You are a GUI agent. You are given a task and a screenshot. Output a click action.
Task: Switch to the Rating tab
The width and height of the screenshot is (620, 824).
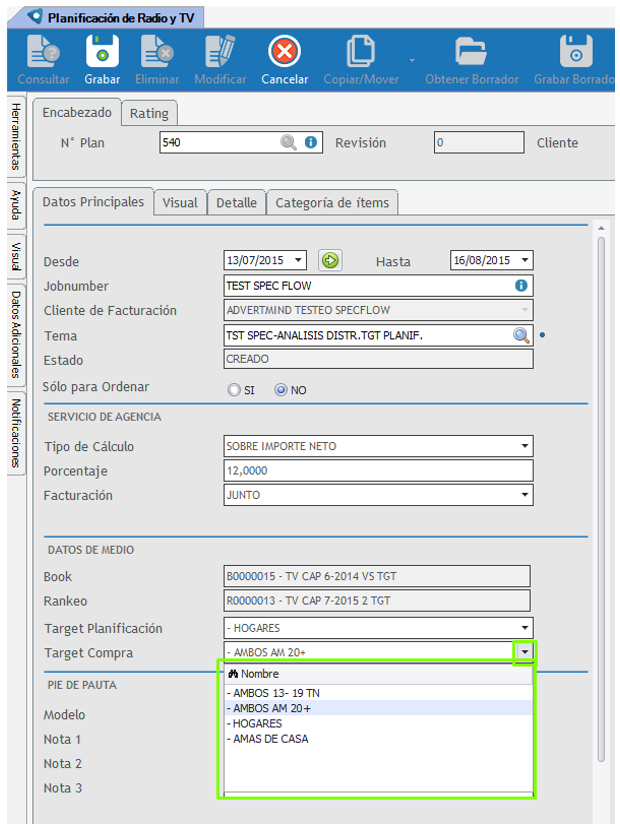[x=149, y=114]
